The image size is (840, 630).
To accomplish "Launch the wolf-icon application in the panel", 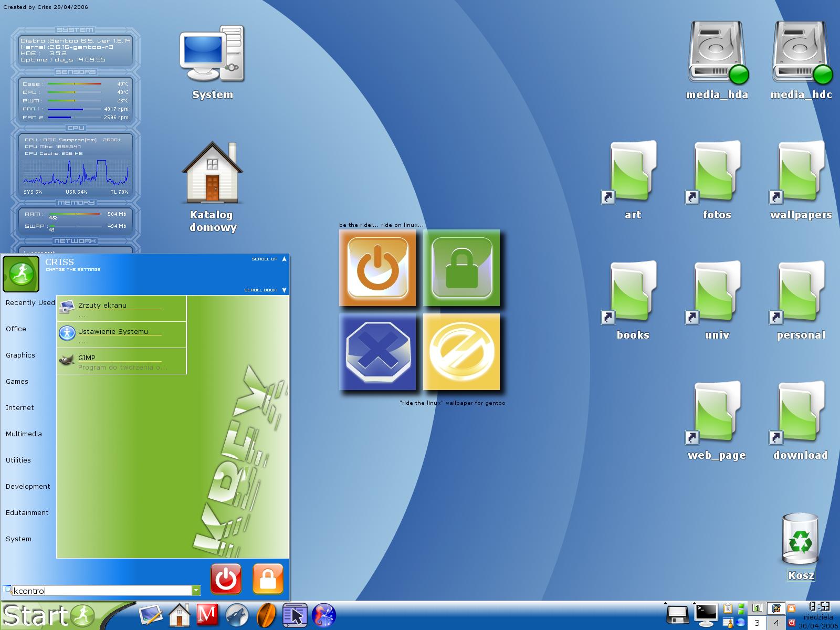I will (x=237, y=615).
